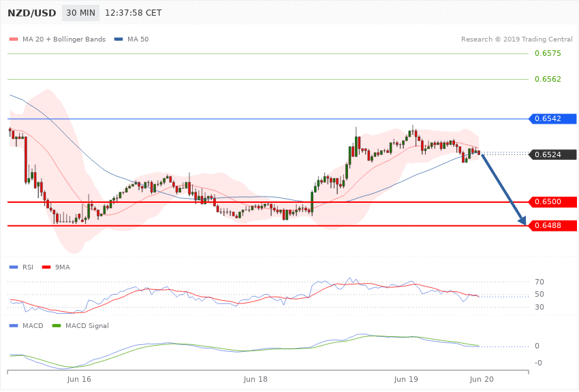
Task: Click the MACD legend label
Action: click(x=33, y=325)
